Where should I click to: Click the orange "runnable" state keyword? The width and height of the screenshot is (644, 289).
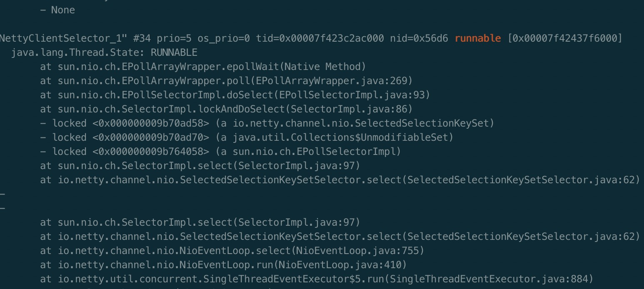478,38
